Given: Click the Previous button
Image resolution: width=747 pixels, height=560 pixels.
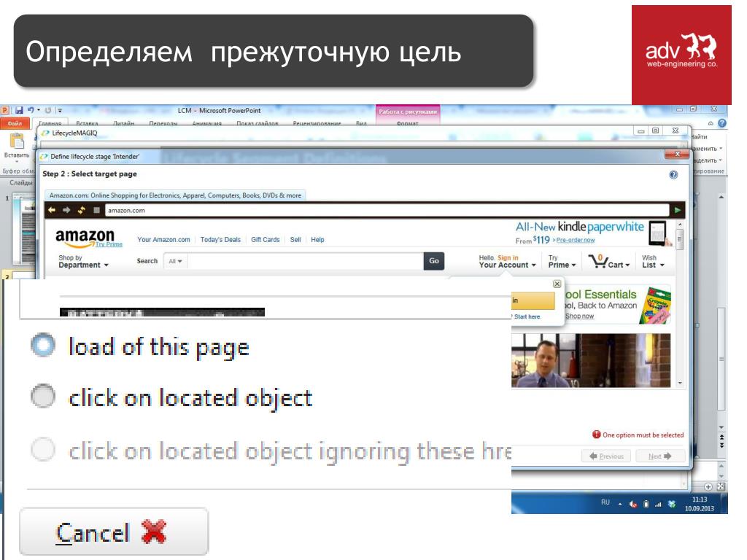Looking at the screenshot, I should pyautogui.click(x=606, y=456).
